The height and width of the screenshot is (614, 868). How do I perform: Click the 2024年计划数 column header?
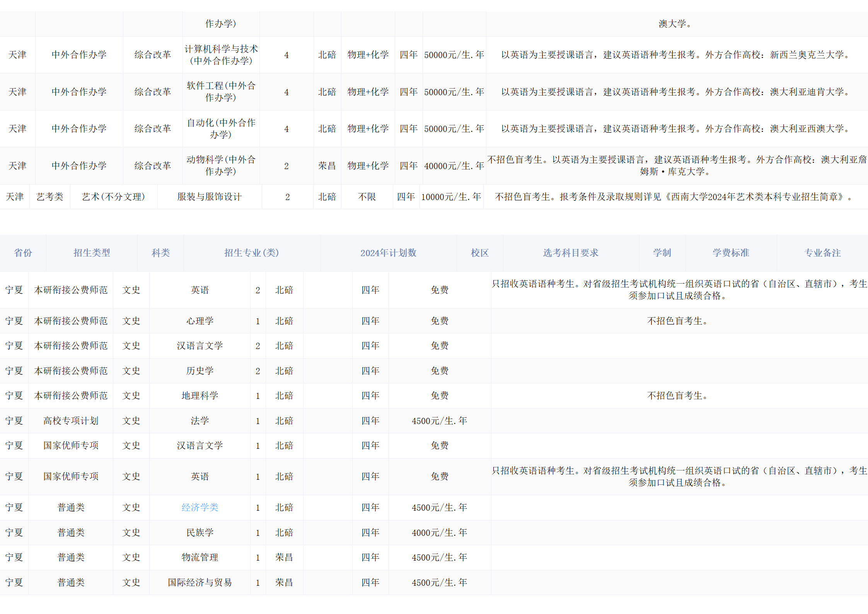[x=388, y=253]
